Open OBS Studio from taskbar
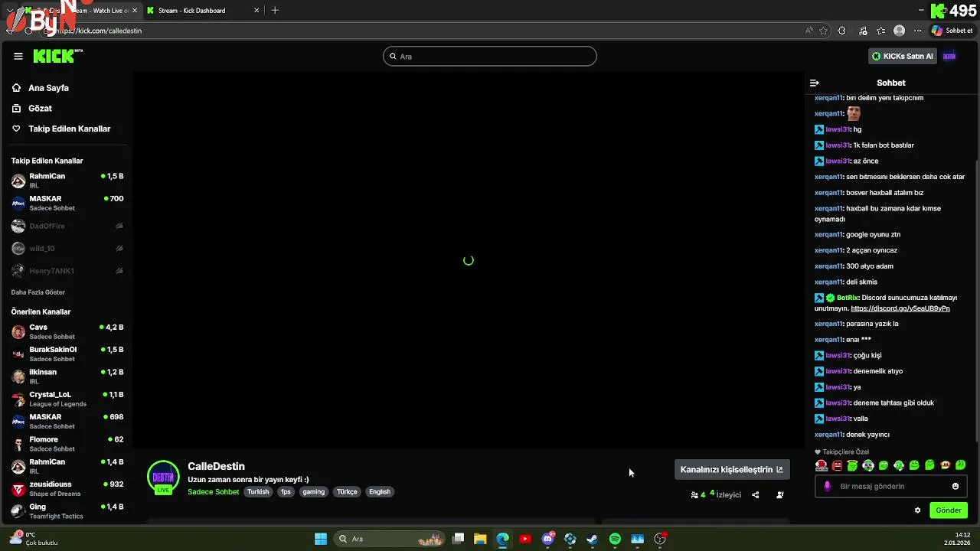Screen dimensions: 980x551 660,539
